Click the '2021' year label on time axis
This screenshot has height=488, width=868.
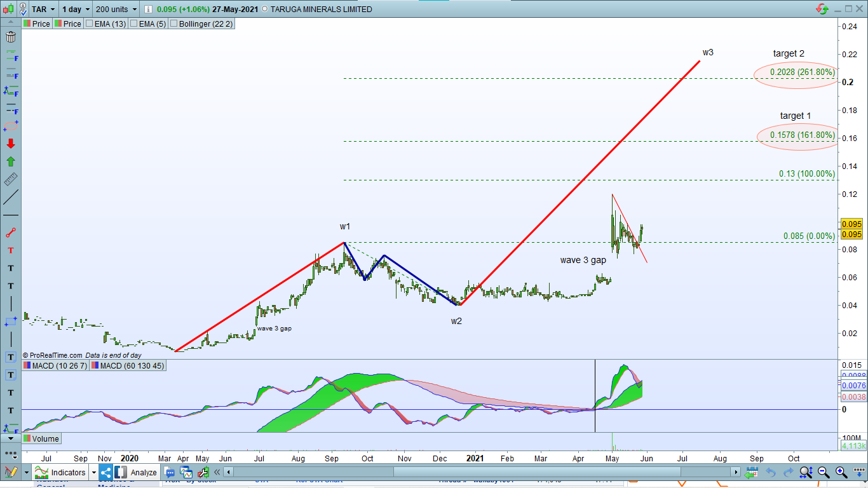pyautogui.click(x=475, y=457)
